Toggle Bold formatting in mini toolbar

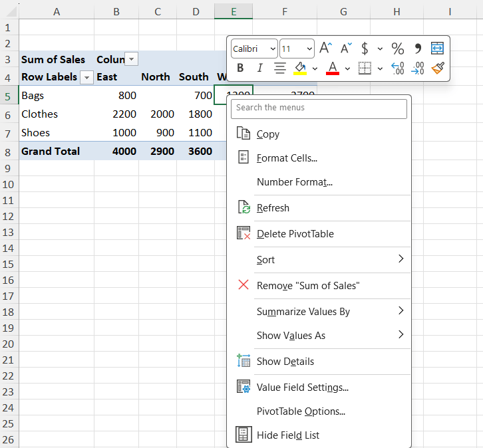pos(240,68)
